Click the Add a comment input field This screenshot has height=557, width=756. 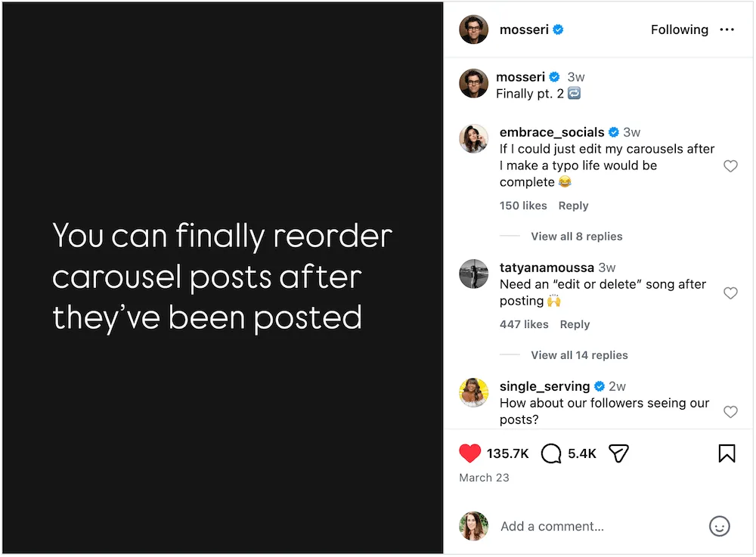[x=552, y=526]
